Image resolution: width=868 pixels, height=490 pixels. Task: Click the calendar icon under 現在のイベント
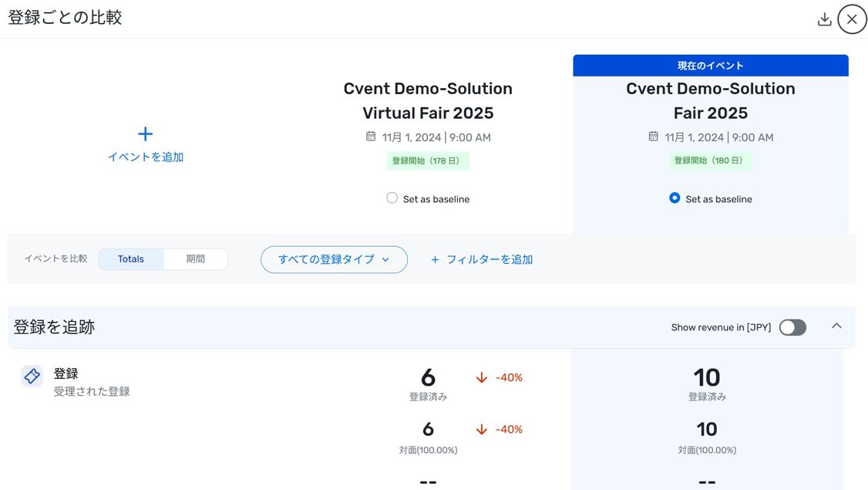(x=653, y=137)
